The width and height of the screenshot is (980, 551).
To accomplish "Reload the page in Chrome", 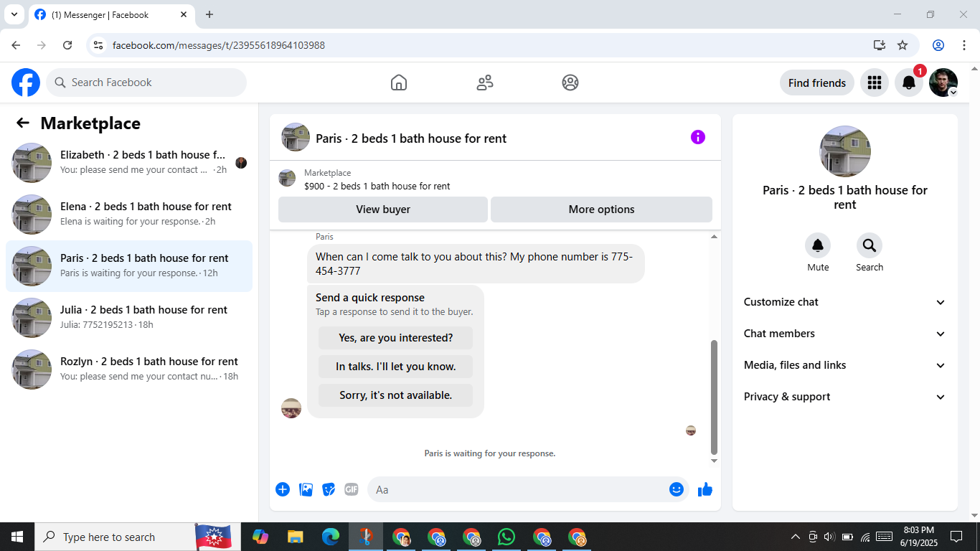I will [x=67, y=45].
